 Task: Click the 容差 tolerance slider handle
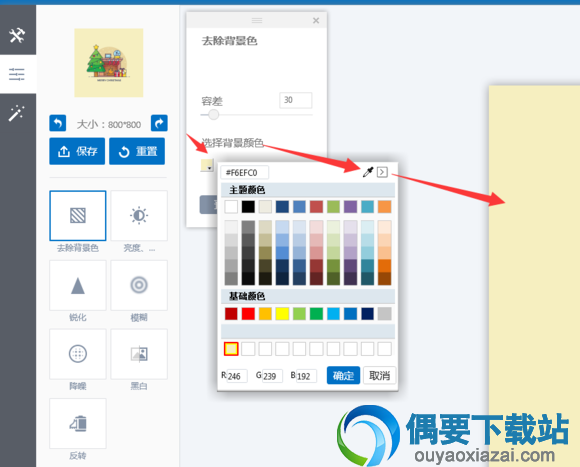tap(213, 115)
